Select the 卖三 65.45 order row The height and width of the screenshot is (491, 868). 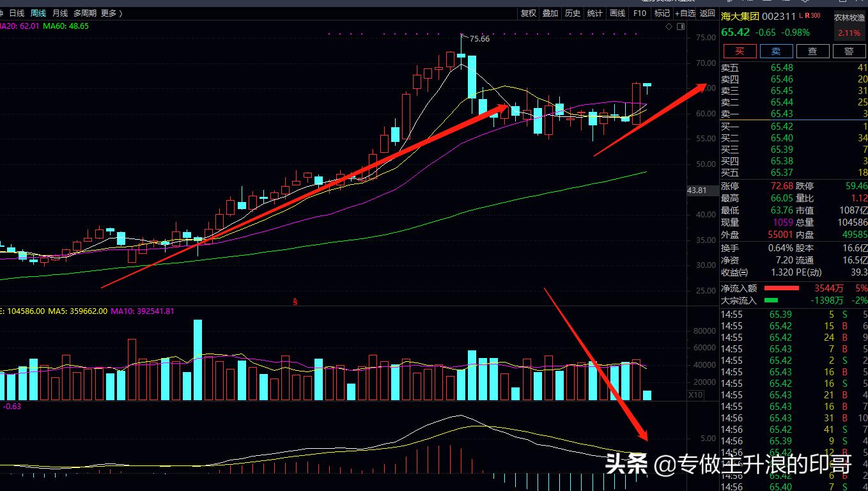coord(794,91)
